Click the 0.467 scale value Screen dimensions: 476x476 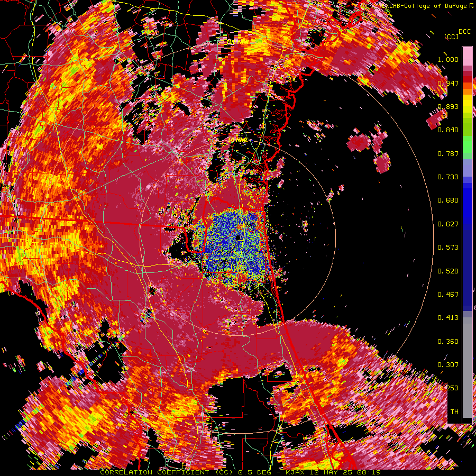pos(448,295)
